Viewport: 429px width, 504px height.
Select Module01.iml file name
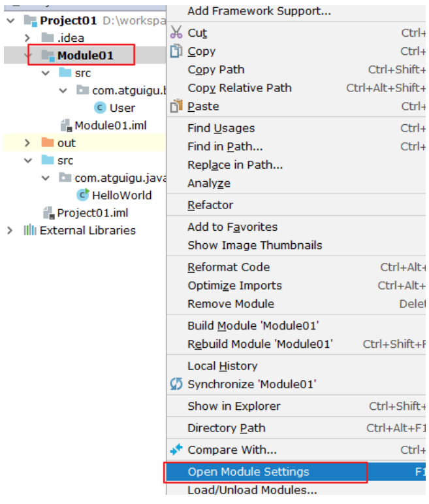[110, 126]
